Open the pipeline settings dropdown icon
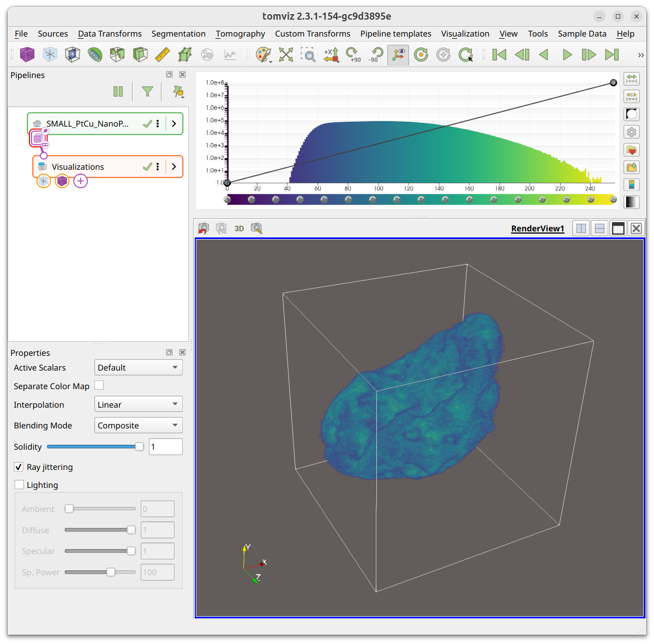The image size is (654, 644). point(178,92)
